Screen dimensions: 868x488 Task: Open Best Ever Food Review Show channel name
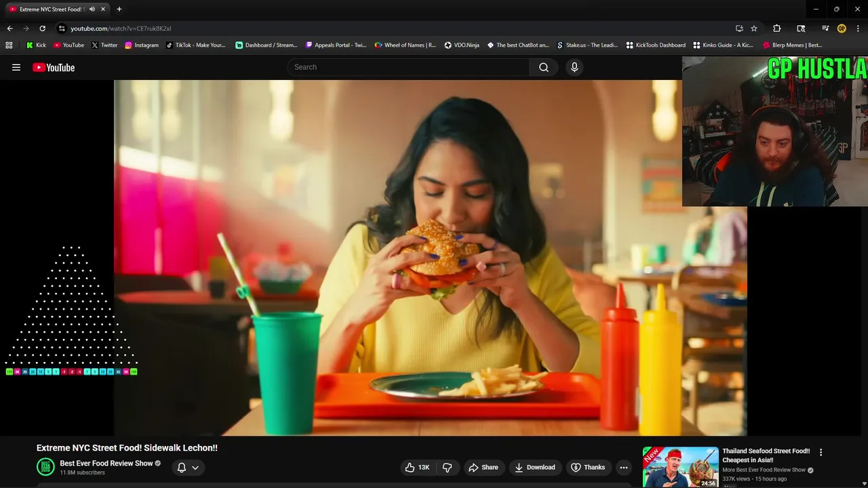[106, 464]
